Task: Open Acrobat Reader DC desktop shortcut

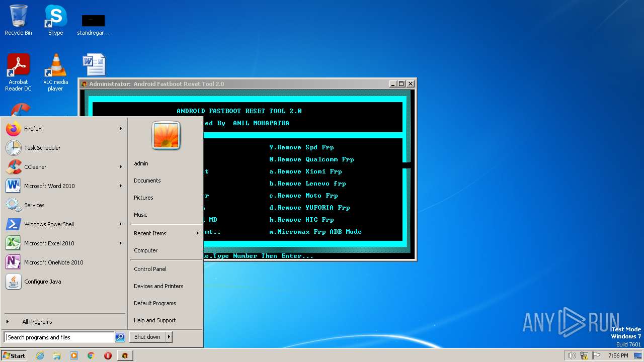Action: 18,72
